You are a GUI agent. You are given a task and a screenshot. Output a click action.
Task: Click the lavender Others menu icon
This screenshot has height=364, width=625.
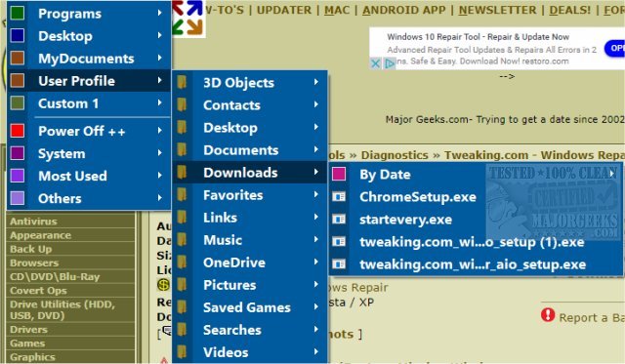coord(18,198)
